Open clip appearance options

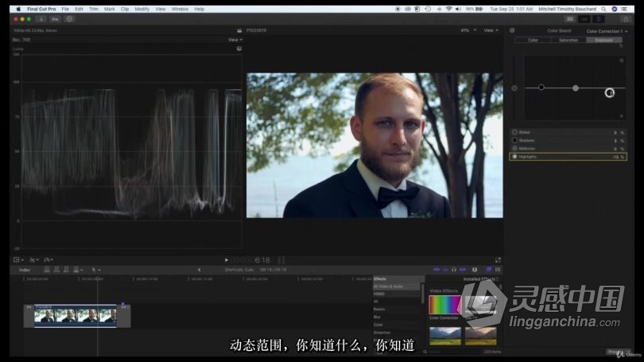(x=475, y=270)
